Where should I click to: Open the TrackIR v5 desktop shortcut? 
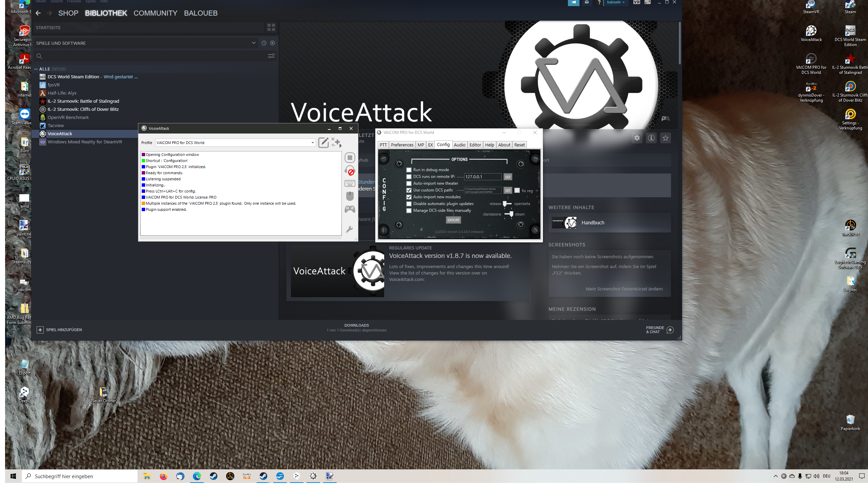[x=850, y=228]
